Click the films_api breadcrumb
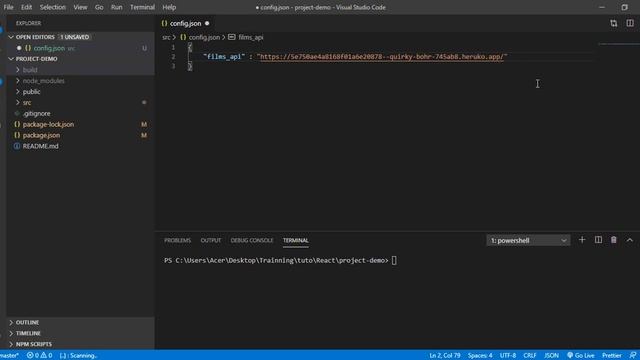This screenshot has height=360, width=640. pyautogui.click(x=251, y=37)
